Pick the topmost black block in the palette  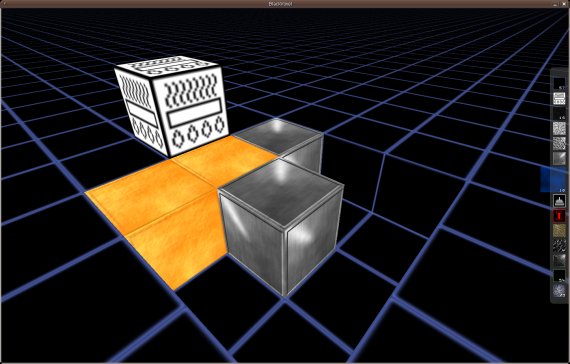click(559, 84)
